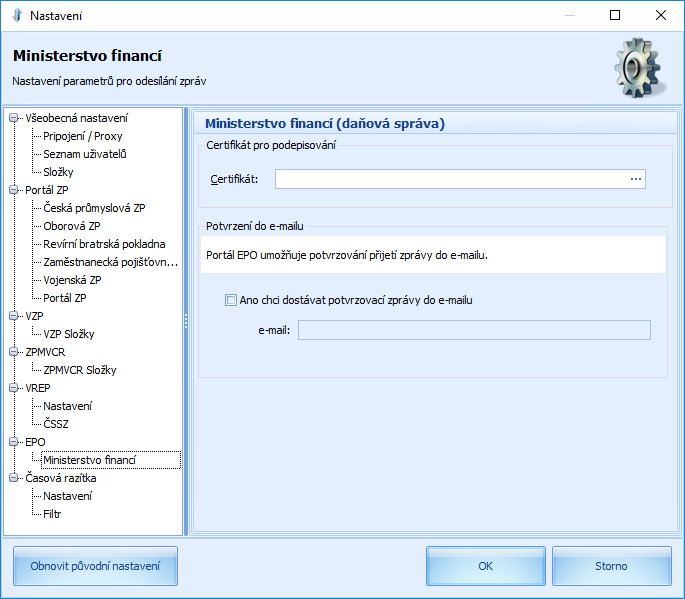
Task: Click the e-mail address input field
Action: click(x=474, y=330)
